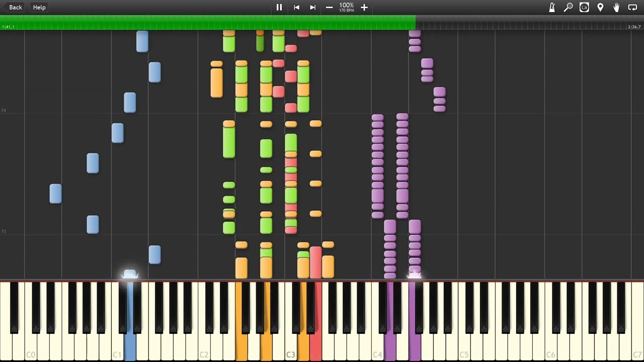Open the hand selection settings icon
This screenshot has width=644, height=362.
pyautogui.click(x=616, y=7)
